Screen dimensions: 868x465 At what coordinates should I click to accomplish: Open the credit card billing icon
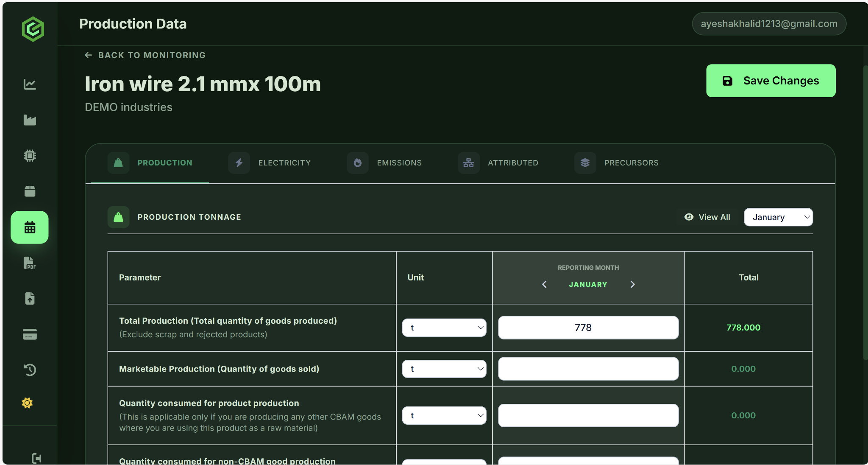30,334
